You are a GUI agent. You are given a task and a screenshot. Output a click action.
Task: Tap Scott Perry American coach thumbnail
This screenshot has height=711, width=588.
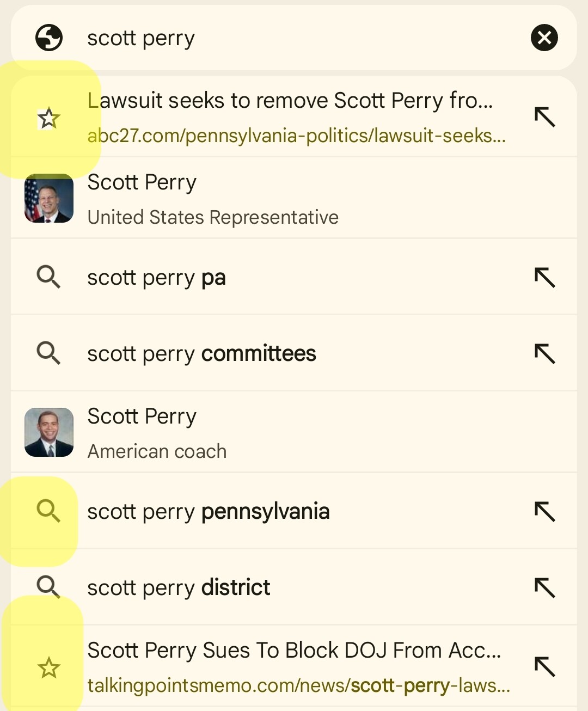[49, 432]
